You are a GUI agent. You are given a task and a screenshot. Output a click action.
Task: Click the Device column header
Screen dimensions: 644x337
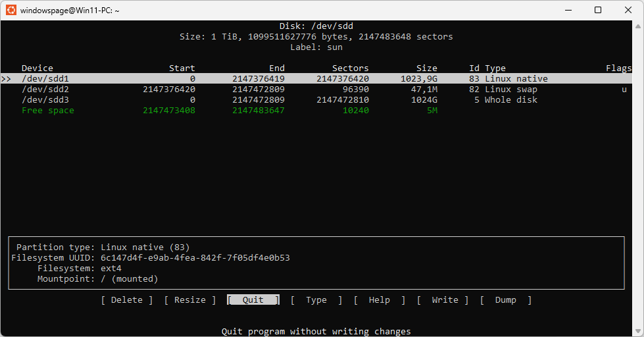[37, 68]
